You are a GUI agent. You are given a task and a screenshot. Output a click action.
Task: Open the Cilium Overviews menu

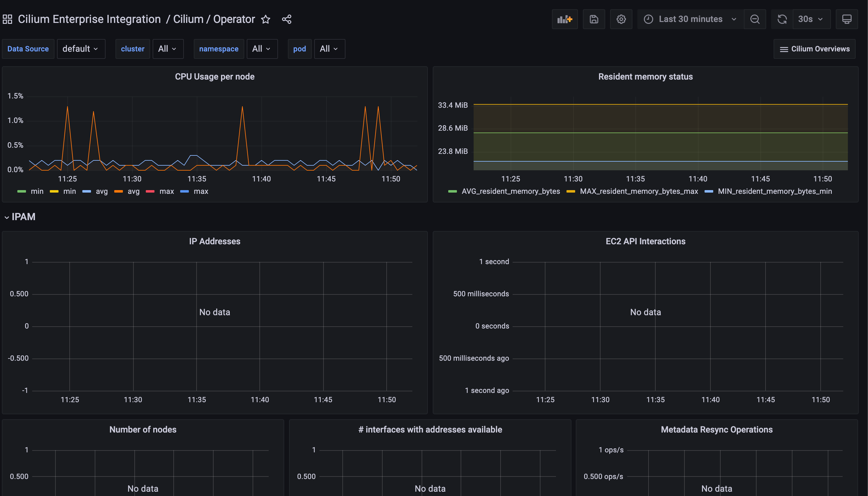(x=814, y=49)
